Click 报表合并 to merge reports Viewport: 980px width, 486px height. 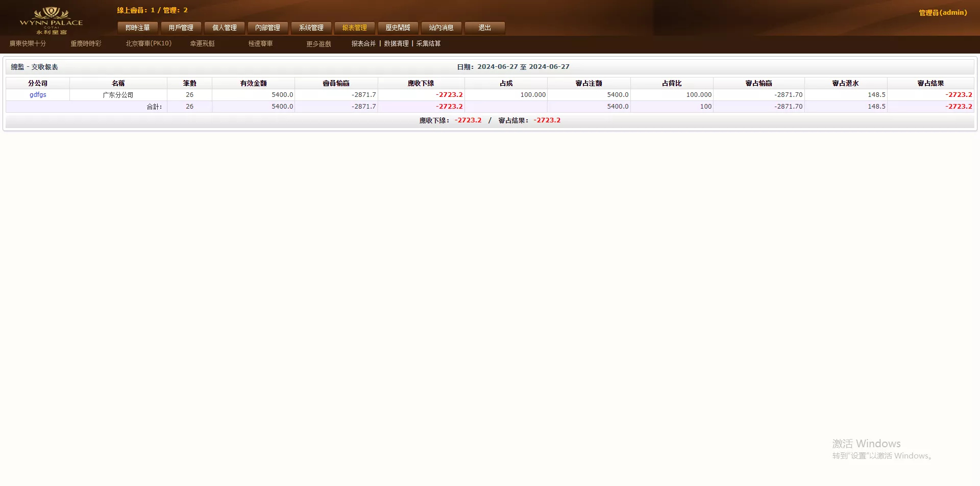[x=362, y=43]
